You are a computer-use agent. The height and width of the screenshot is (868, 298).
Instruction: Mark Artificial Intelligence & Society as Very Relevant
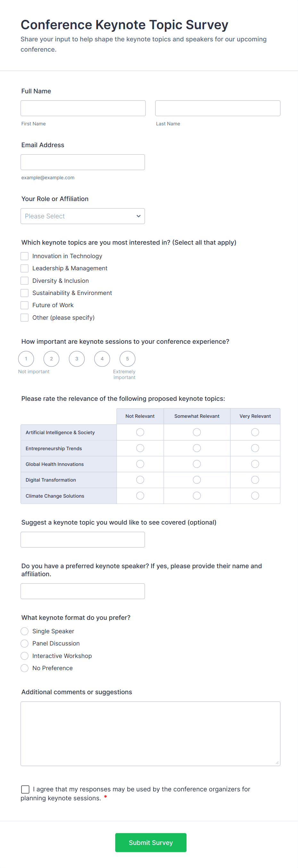point(255,432)
